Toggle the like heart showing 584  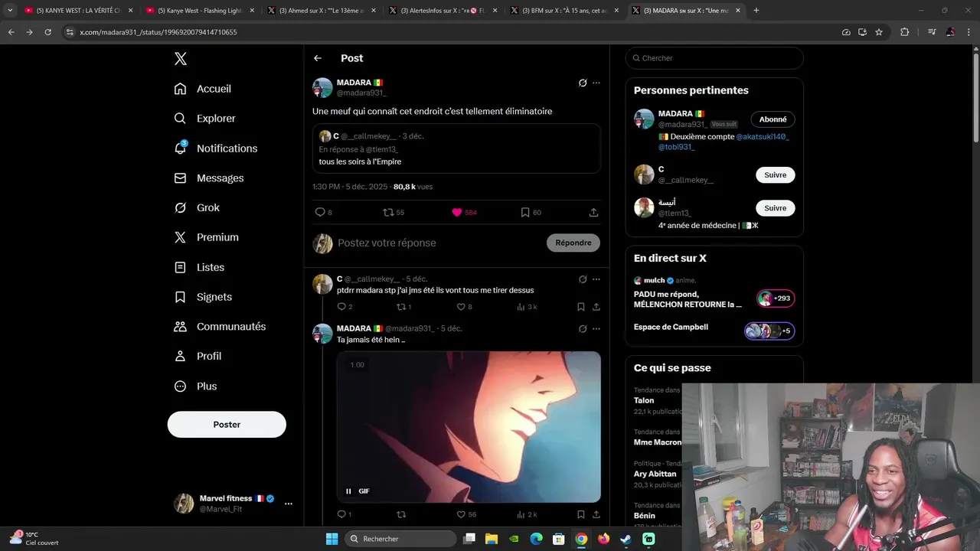pyautogui.click(x=464, y=212)
